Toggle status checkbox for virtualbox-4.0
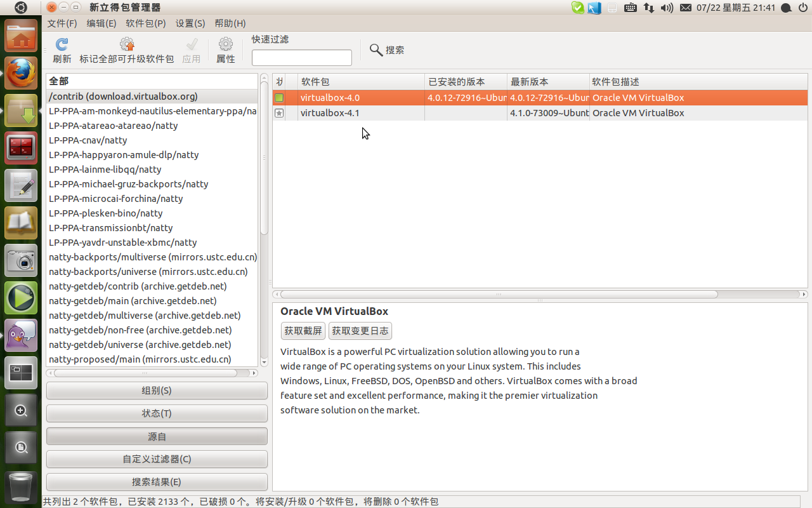Screen dimensions: 812x508 [x=278, y=98]
